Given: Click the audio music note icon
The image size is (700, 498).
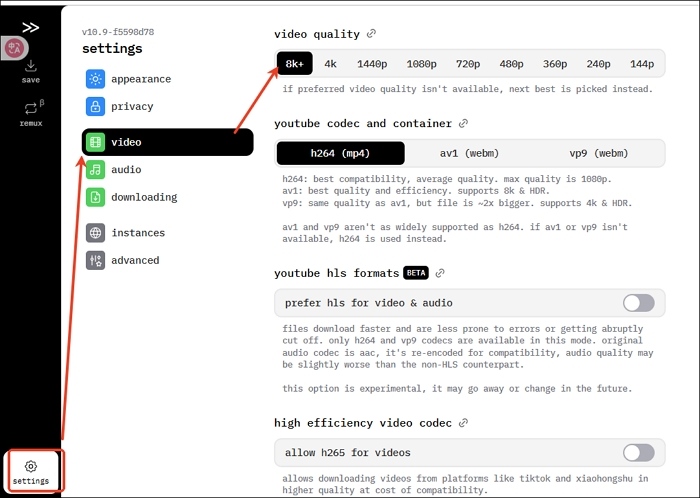Looking at the screenshot, I should pyautogui.click(x=95, y=170).
